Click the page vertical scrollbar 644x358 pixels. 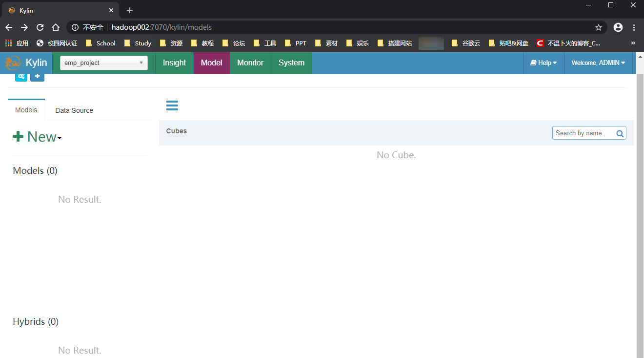point(640,215)
